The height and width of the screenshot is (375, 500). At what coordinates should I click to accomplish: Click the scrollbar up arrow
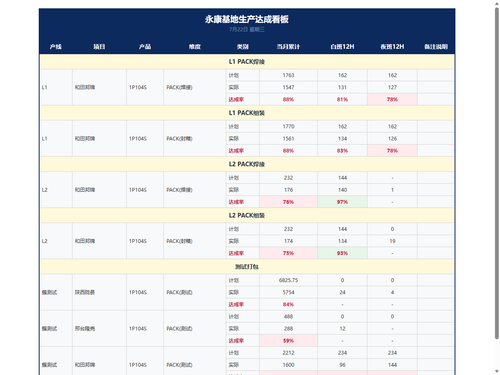[x=497, y=3]
